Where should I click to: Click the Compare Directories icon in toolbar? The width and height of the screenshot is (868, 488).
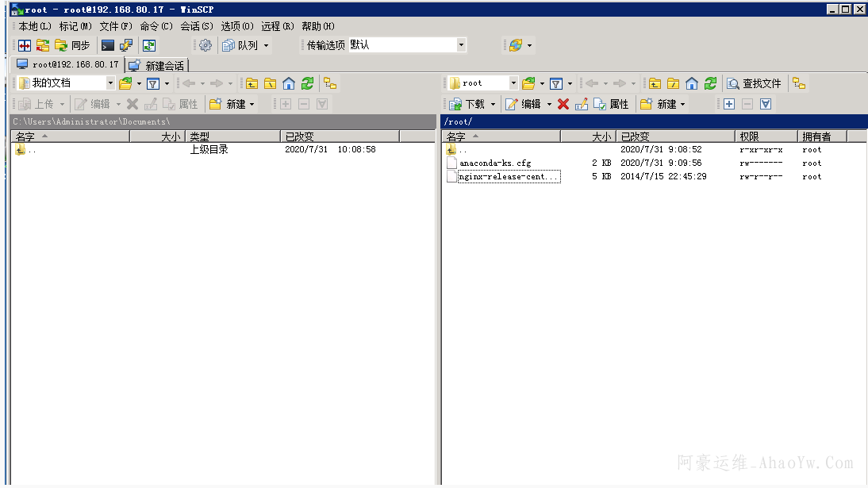point(25,45)
